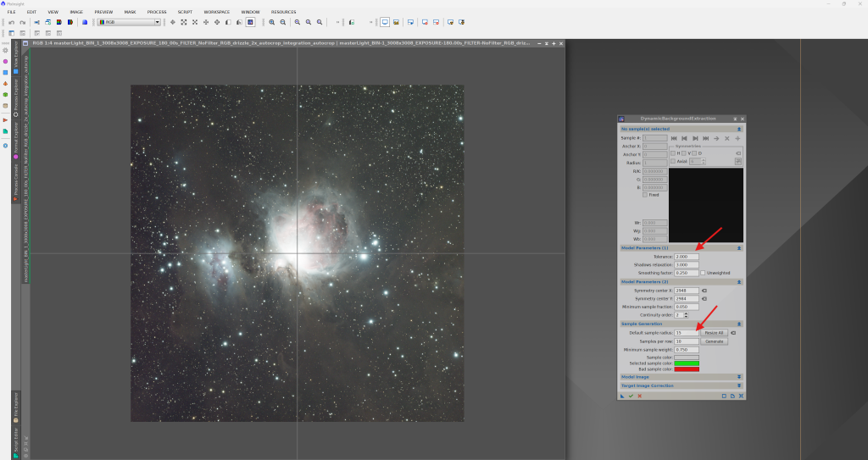Toggle the Fixed sample checkbox

click(645, 195)
